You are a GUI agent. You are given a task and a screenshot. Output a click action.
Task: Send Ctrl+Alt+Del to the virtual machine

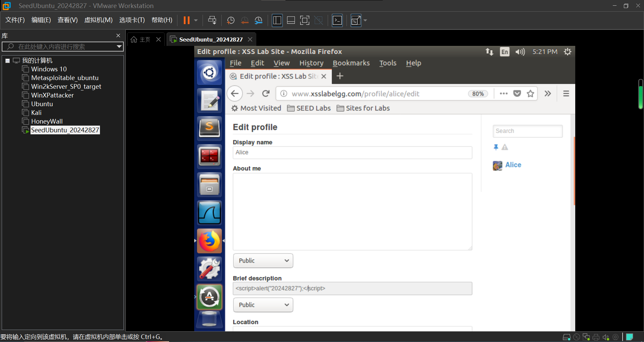point(212,20)
